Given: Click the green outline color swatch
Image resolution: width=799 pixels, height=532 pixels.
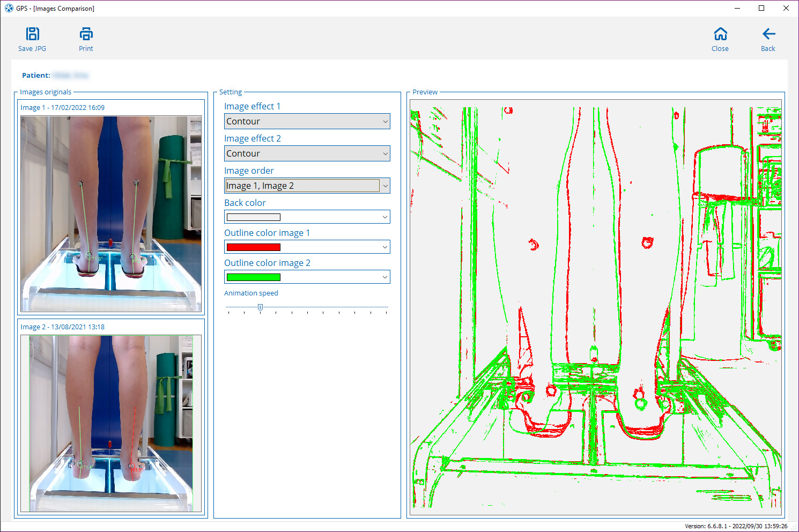Looking at the screenshot, I should [x=254, y=277].
